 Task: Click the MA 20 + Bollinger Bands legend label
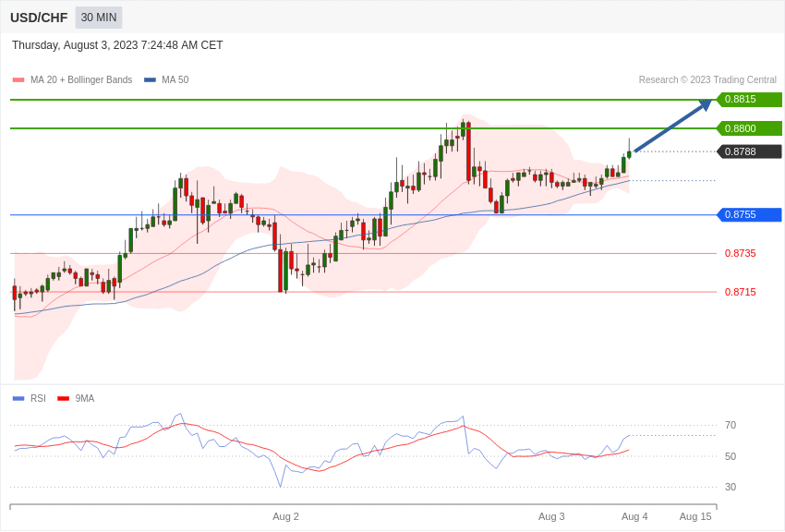pos(81,80)
